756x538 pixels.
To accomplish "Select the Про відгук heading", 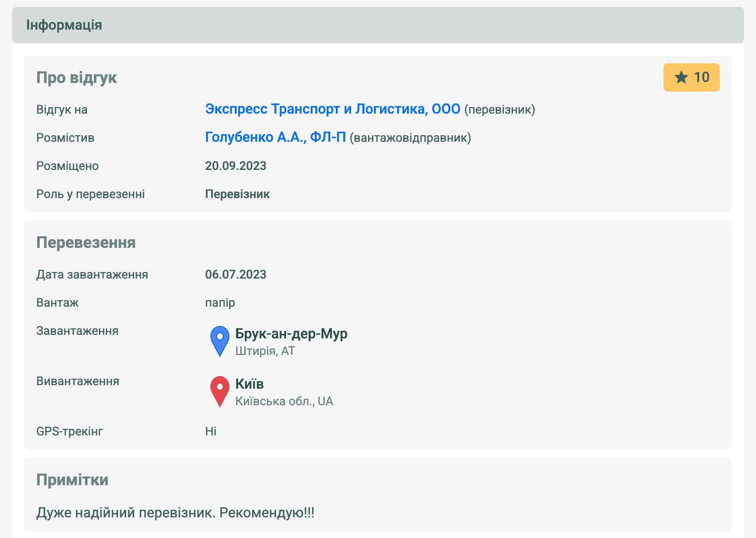I will click(x=76, y=77).
